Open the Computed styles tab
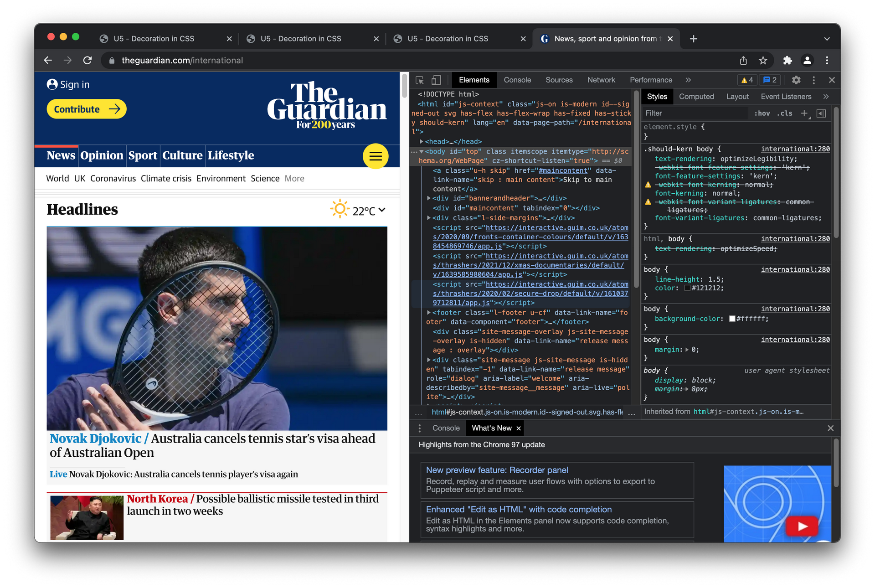 696,97
